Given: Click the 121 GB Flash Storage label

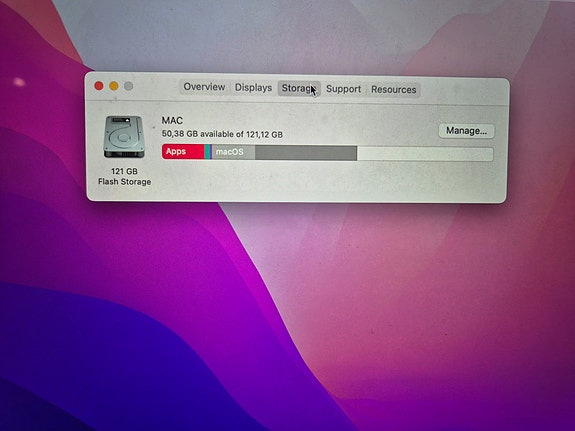Looking at the screenshot, I should coord(124,176).
